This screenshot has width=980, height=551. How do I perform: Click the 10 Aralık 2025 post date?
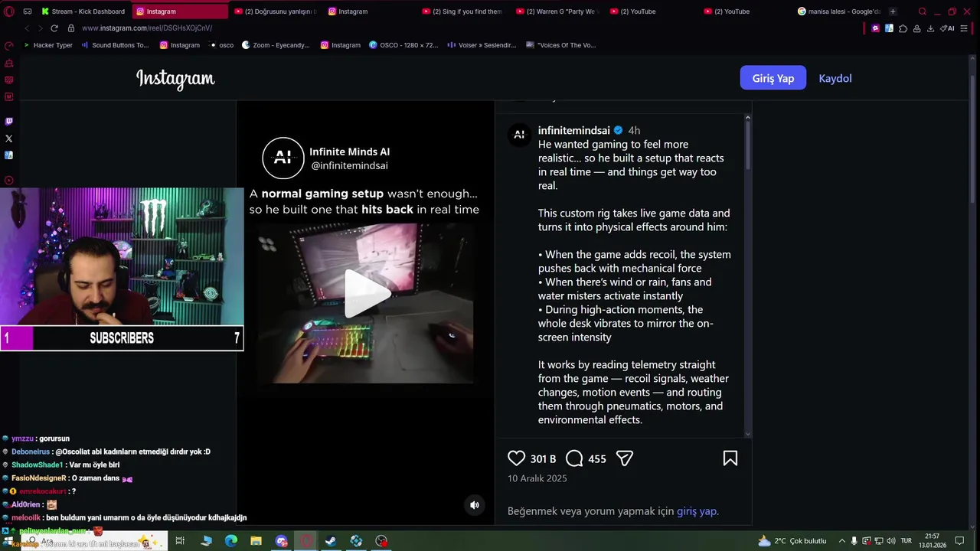tap(537, 478)
